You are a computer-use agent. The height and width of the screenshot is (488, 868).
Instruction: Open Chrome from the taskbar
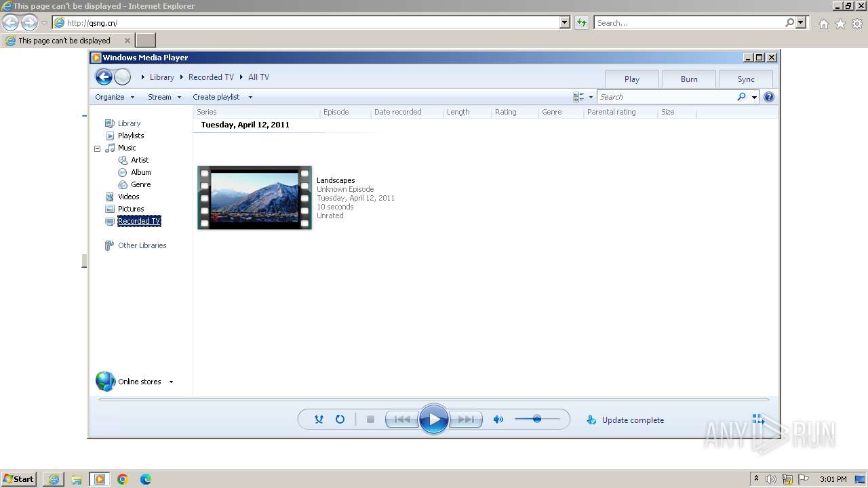123,479
